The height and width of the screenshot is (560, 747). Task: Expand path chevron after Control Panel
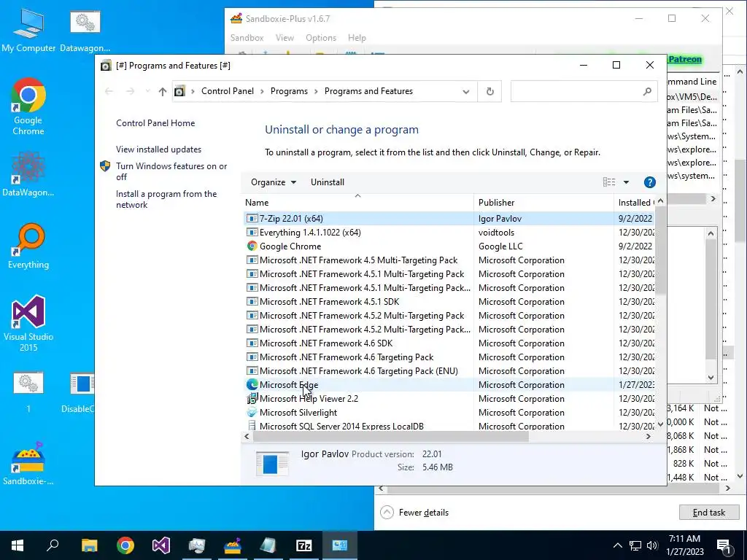point(262,91)
